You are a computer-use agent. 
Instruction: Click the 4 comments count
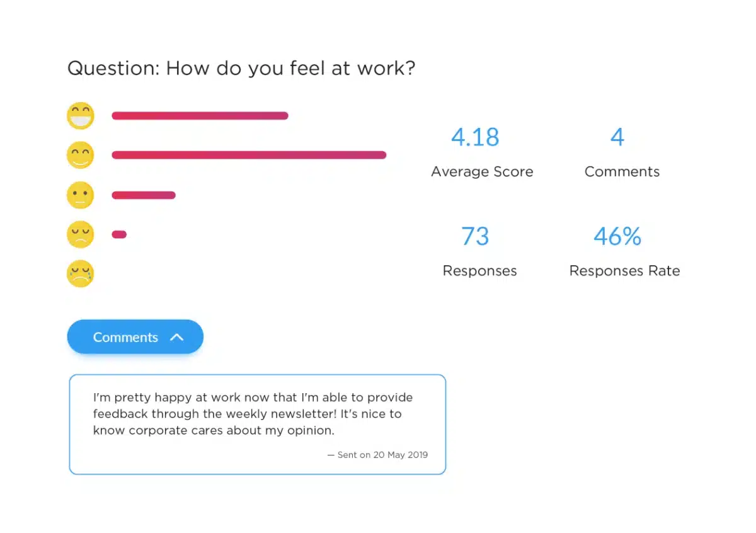pos(617,137)
